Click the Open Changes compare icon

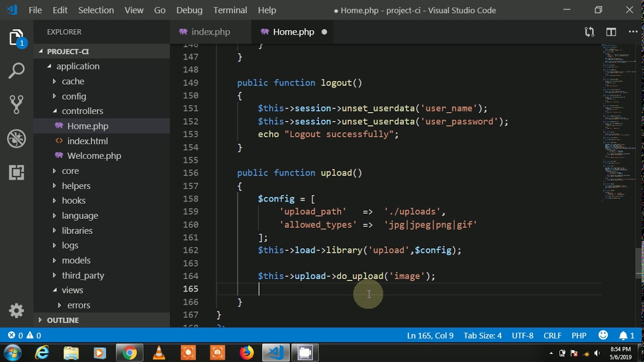pos(589,32)
